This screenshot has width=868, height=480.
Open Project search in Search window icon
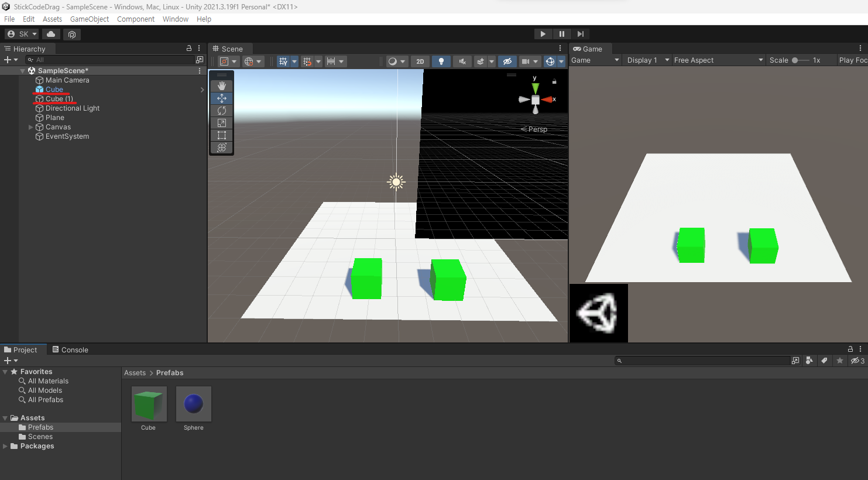(795, 361)
